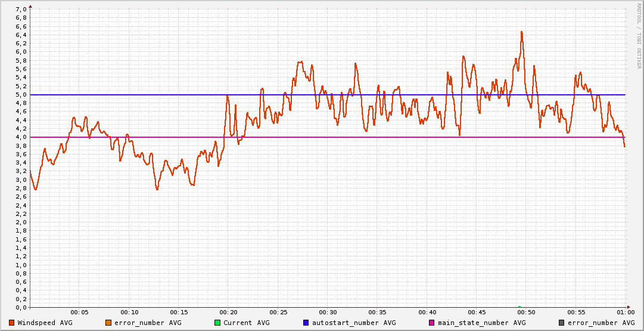Select the Current AVG legend text
Image resolution: width=644 pixels, height=331 pixels.
246,323
